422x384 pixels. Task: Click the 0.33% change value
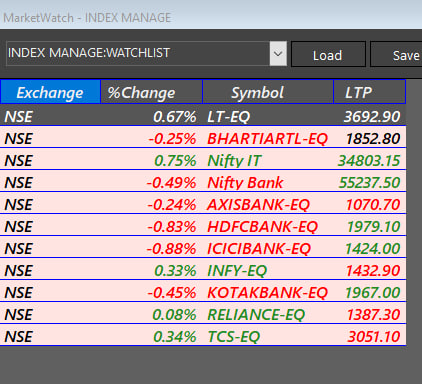click(175, 271)
